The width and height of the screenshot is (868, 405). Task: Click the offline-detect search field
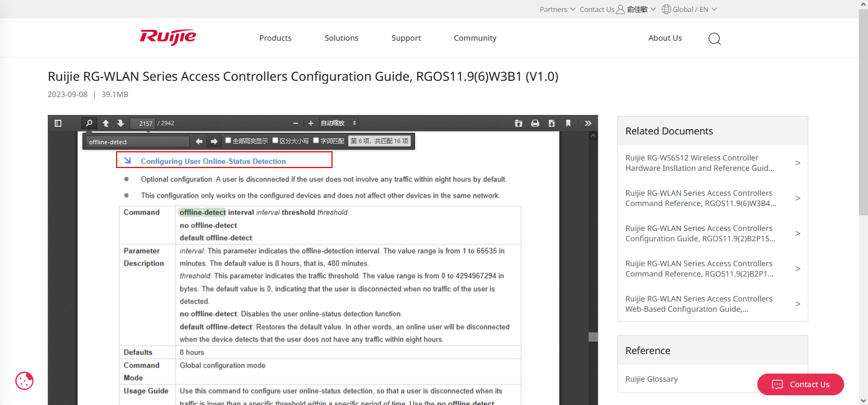pos(138,142)
